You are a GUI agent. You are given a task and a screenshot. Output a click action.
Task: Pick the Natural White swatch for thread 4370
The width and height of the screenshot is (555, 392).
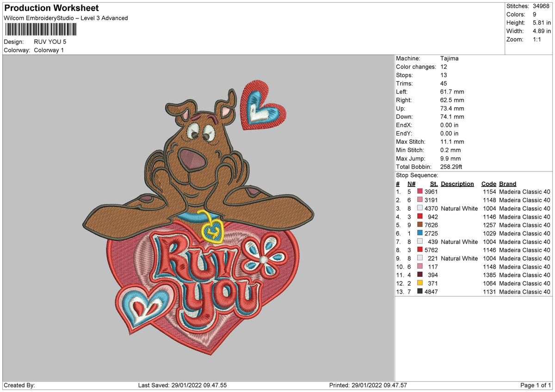point(420,208)
